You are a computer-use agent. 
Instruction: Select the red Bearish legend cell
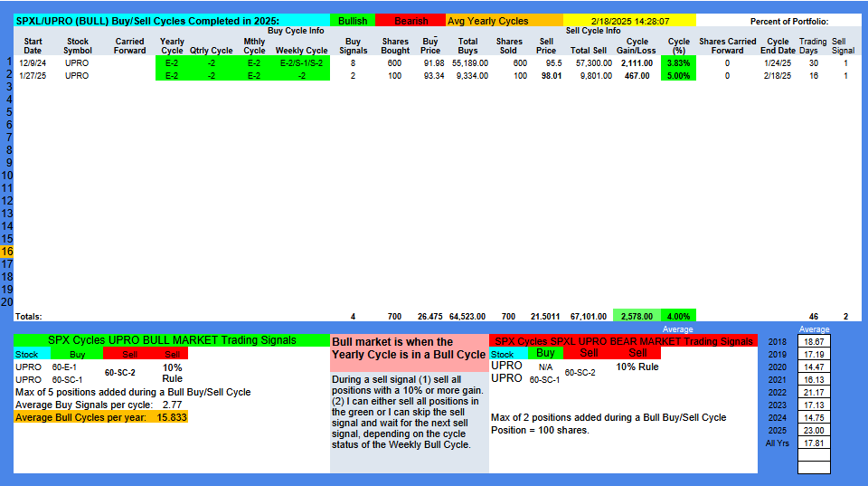[x=410, y=21]
